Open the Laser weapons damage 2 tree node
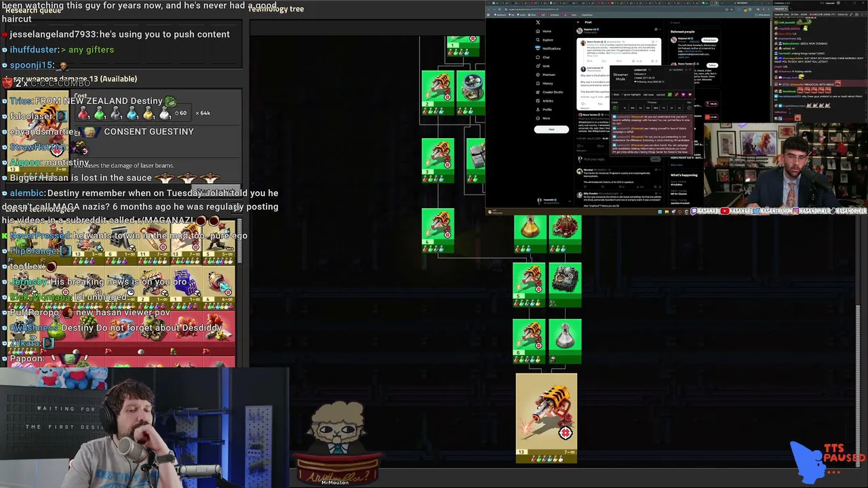Viewport: 868px width, 488px height. pos(438,91)
